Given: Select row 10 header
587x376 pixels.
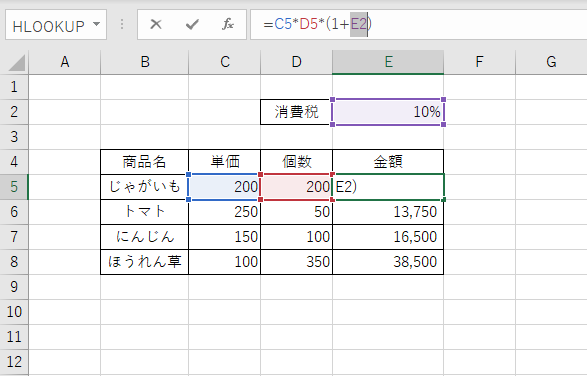Looking at the screenshot, I should coord(14,312).
